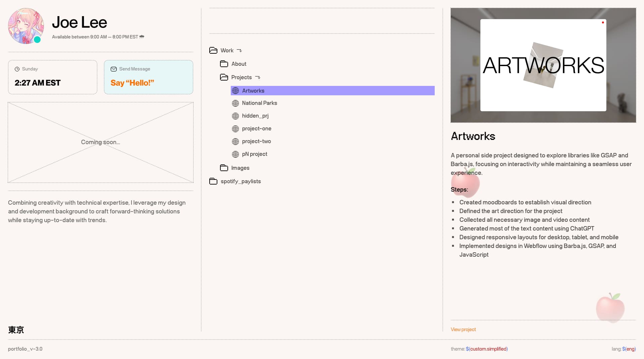Click the Images folder icon

point(224,168)
